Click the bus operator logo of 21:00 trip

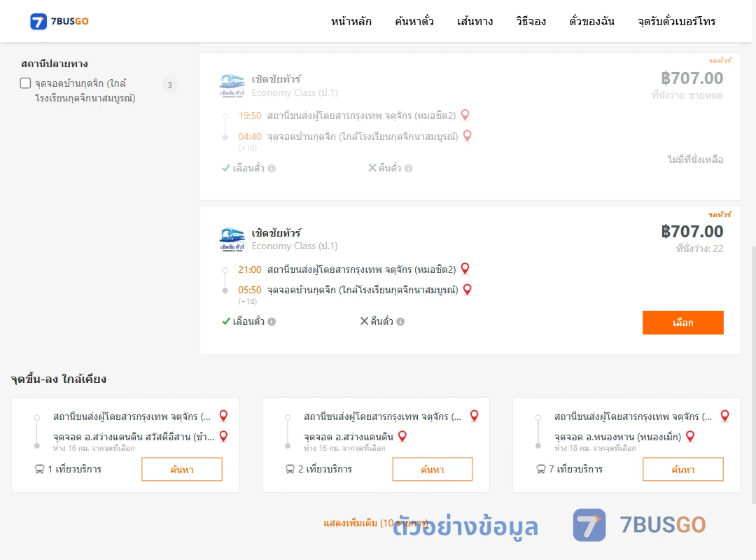232,239
